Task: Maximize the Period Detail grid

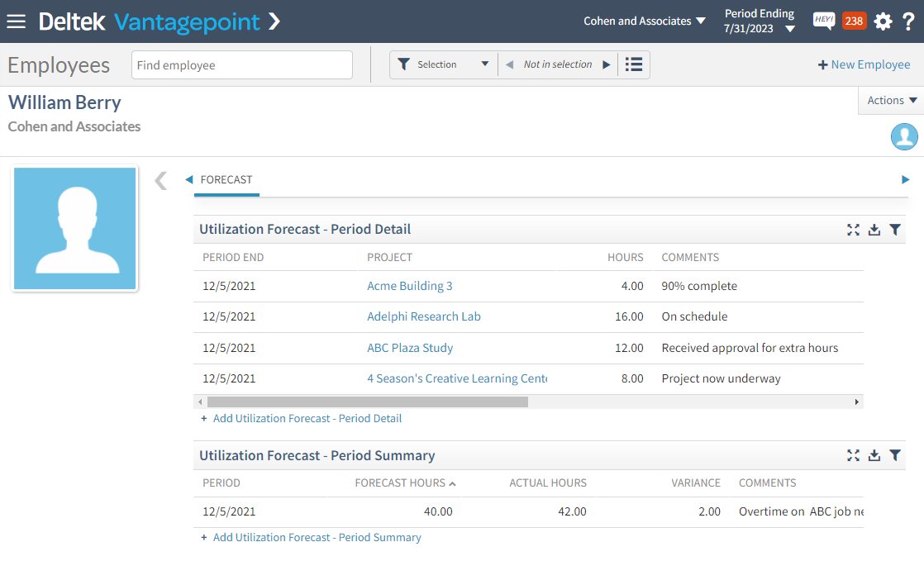Action: coord(853,230)
